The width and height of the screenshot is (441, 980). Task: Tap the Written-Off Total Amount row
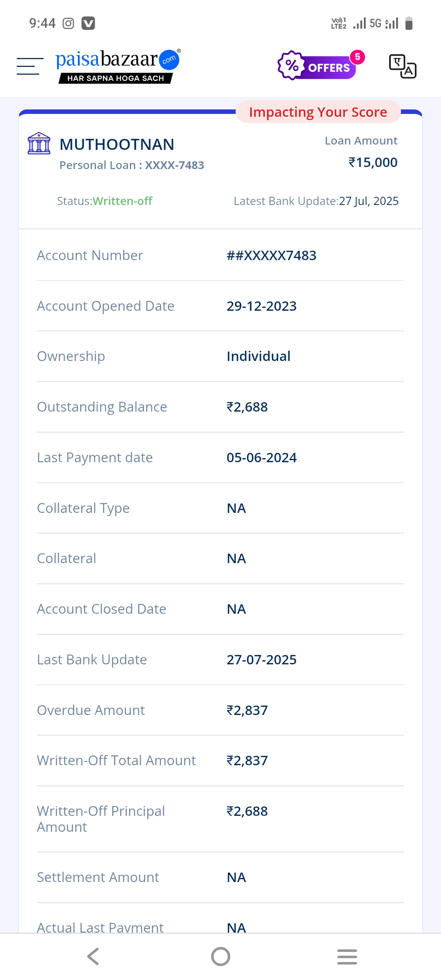click(220, 761)
